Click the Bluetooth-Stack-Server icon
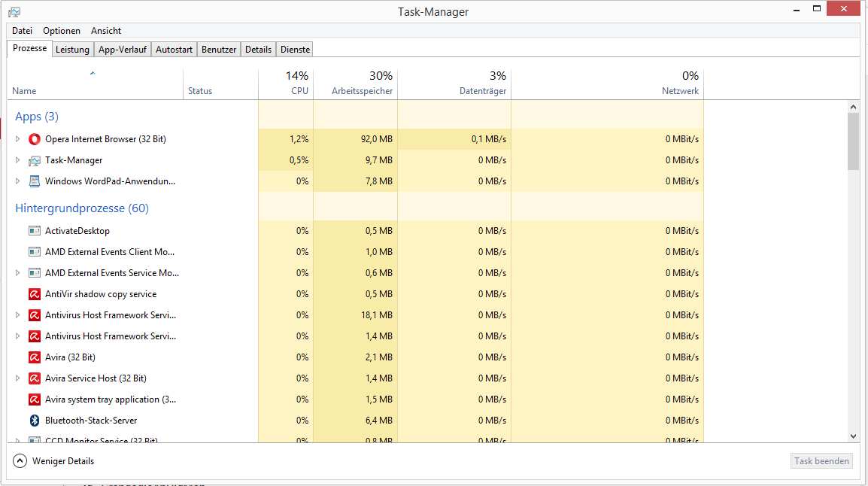 tap(35, 420)
